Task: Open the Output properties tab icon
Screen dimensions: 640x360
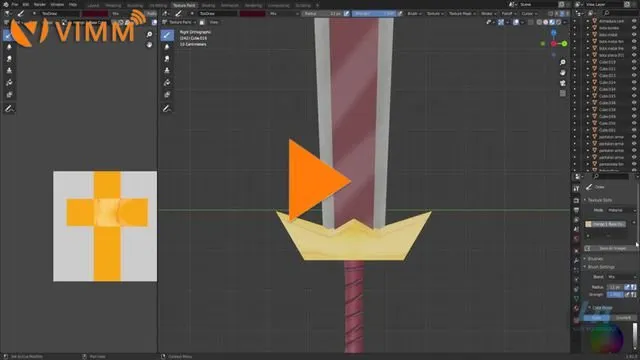Action: tap(576, 210)
